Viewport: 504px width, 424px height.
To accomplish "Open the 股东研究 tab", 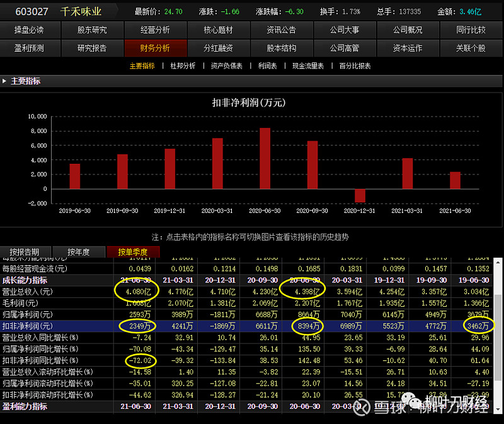I will (93, 30).
